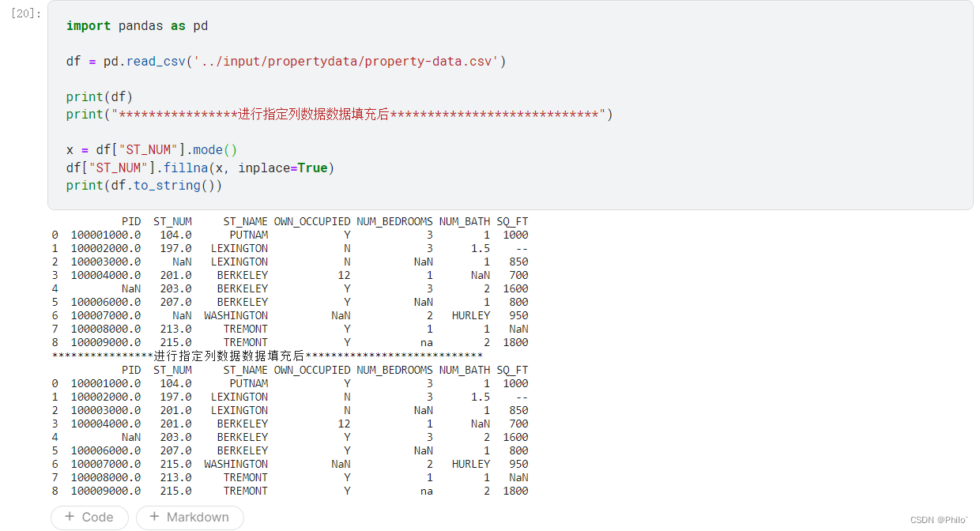Click the [20] cell execution label
The image size is (980, 531).
coord(26,13)
